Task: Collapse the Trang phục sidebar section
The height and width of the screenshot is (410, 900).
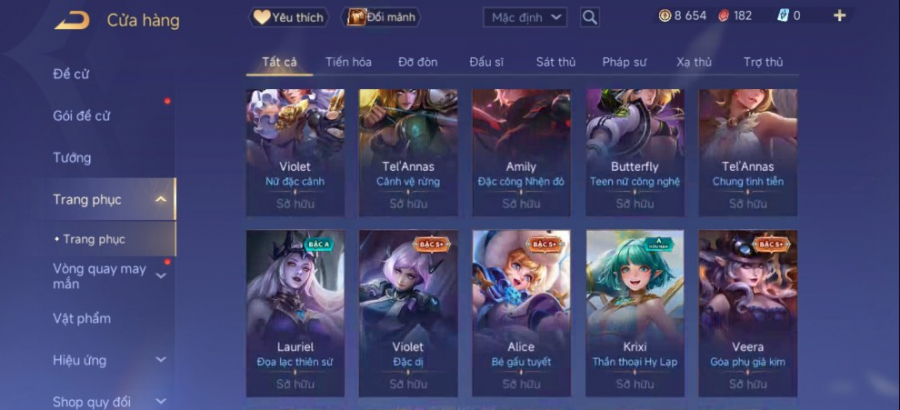Action: click(161, 199)
